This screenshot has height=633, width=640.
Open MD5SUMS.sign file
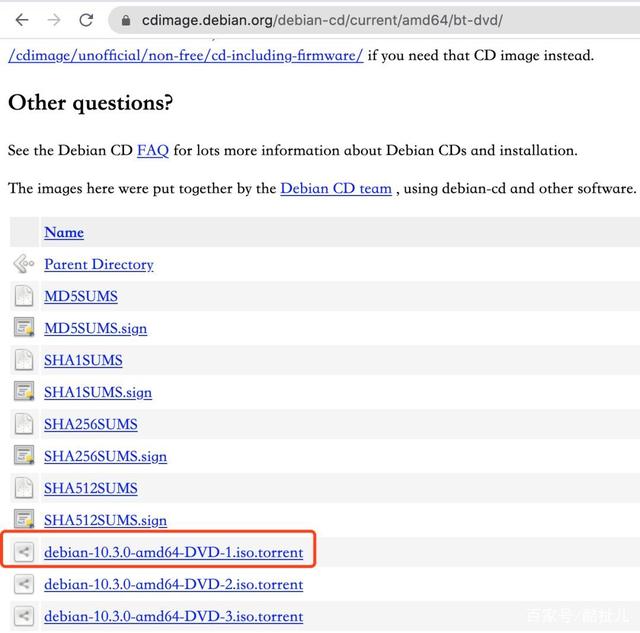pyautogui.click(x=96, y=329)
